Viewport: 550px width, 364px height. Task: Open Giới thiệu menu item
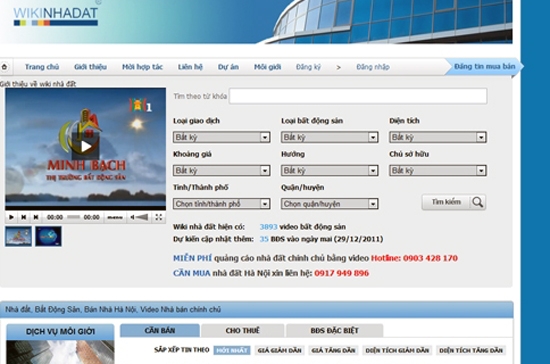coord(90,67)
